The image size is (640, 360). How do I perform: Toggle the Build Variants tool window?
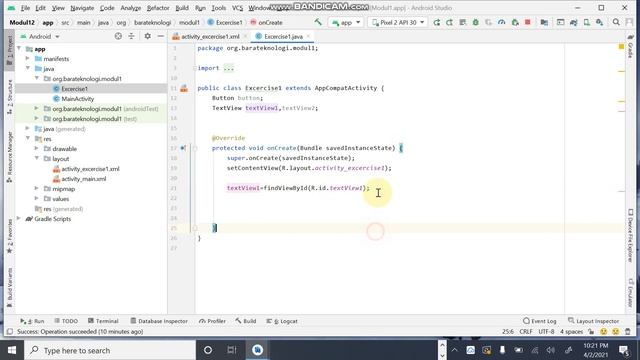point(10,288)
